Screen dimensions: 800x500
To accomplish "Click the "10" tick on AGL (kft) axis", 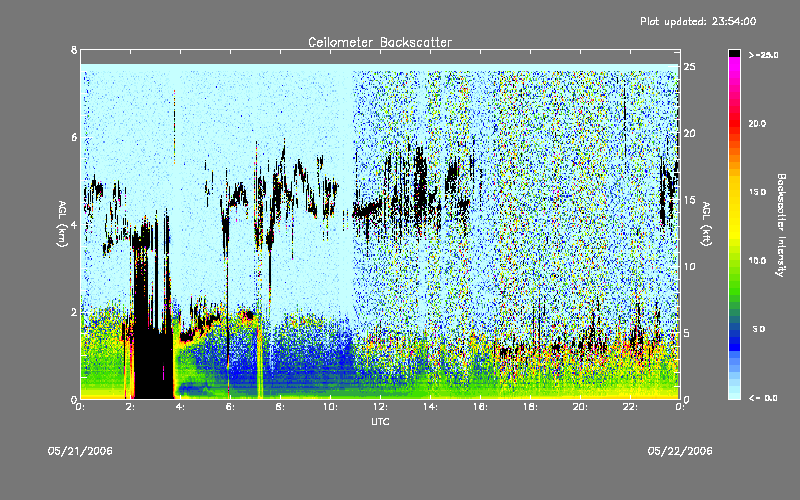I will point(689,266).
